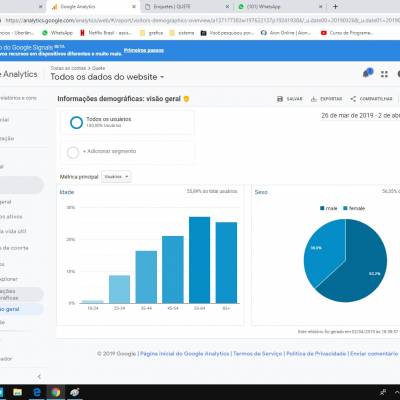Toggle the male legend swatch
Screen dimensions: 400x400
tap(322, 208)
